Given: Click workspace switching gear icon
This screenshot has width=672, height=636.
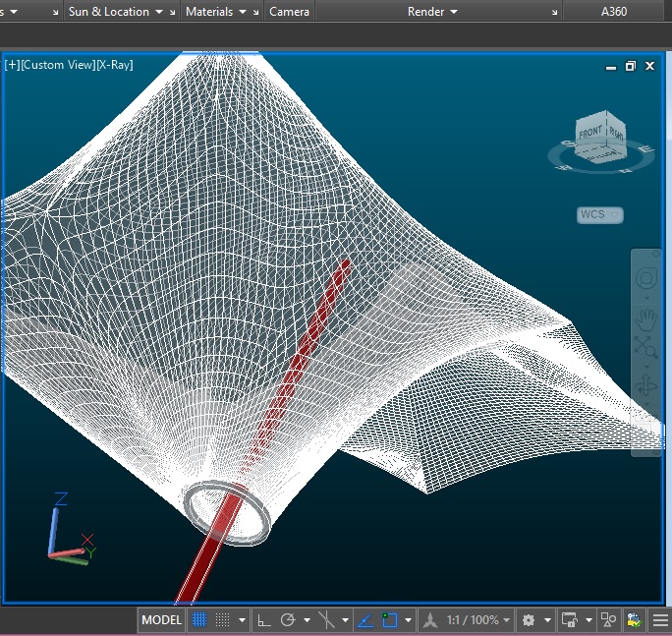Looking at the screenshot, I should tap(529, 620).
